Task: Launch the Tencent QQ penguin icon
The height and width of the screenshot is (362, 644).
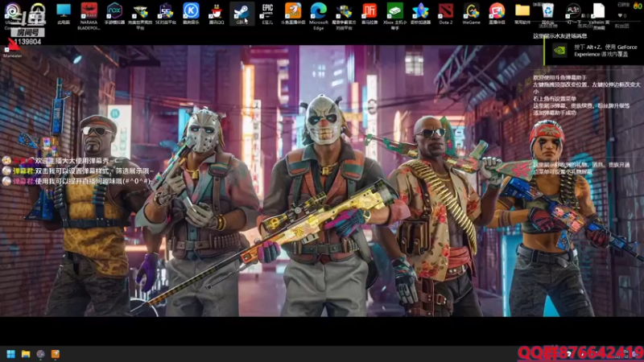Action: pos(217,14)
